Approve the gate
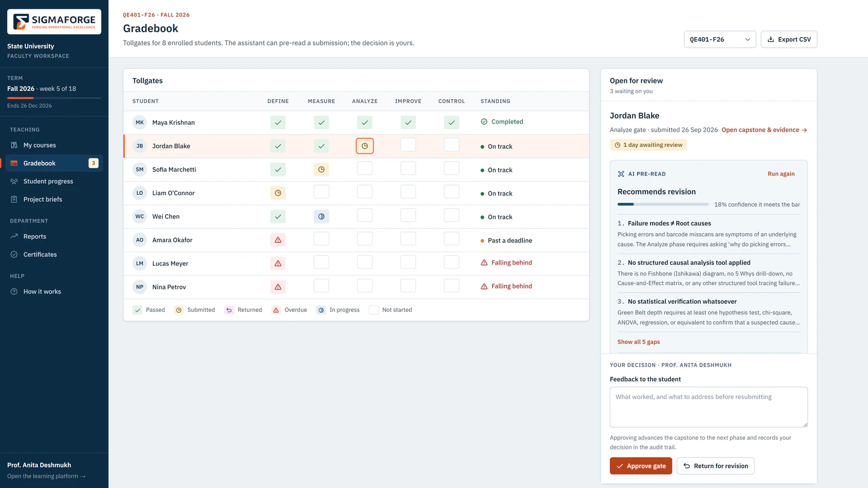The width and height of the screenshot is (868, 488). [641, 466]
